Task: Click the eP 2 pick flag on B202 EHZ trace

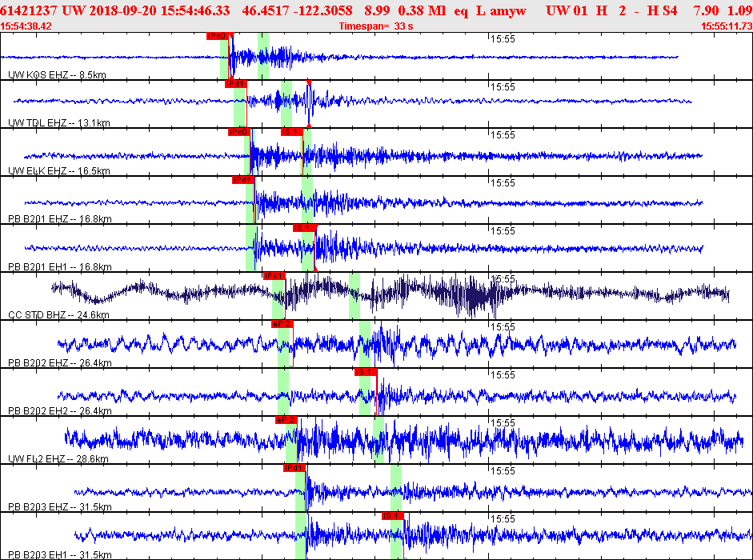Action: pyautogui.click(x=282, y=324)
